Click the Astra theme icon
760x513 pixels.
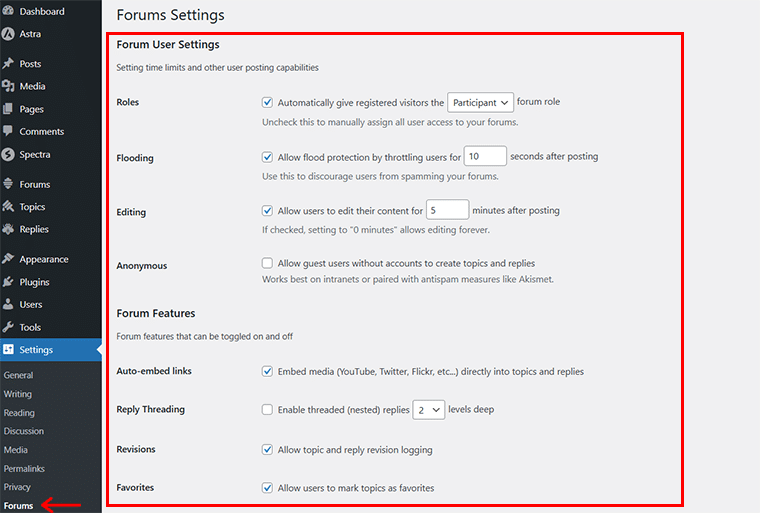8,34
